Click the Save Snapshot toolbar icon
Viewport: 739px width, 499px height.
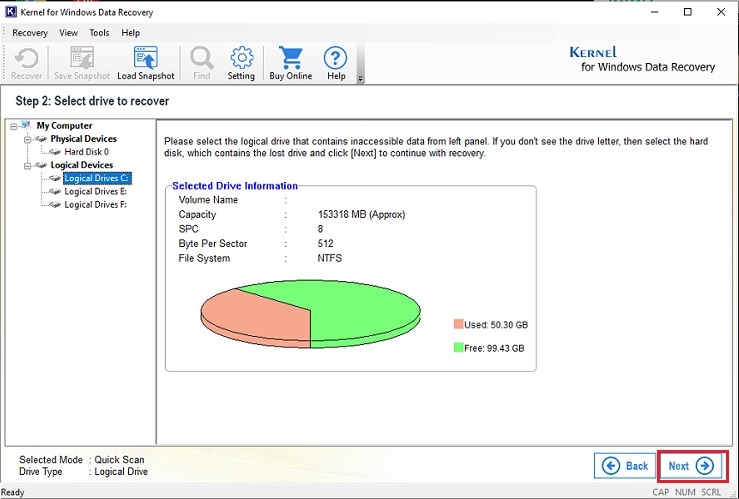pos(82,63)
